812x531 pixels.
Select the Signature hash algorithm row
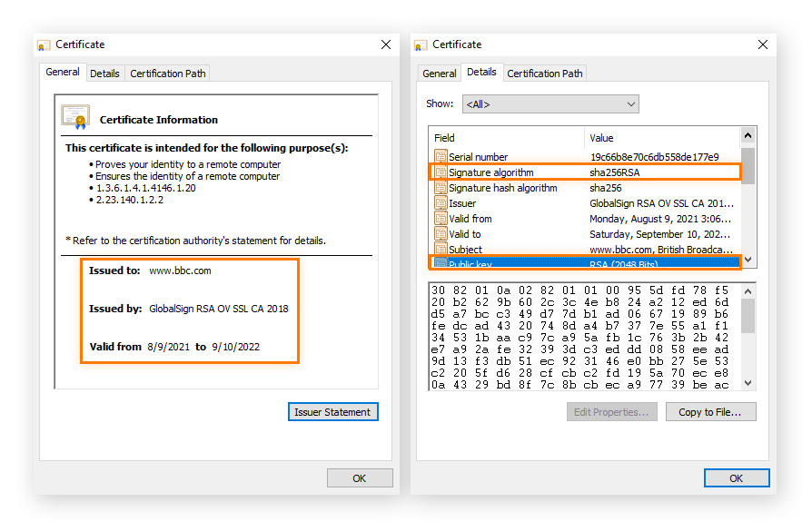pos(585,188)
